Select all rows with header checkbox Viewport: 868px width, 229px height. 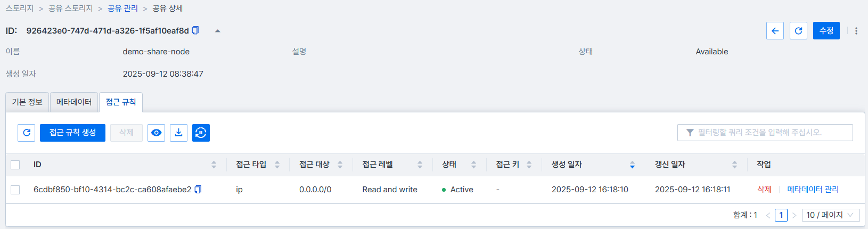coord(15,165)
